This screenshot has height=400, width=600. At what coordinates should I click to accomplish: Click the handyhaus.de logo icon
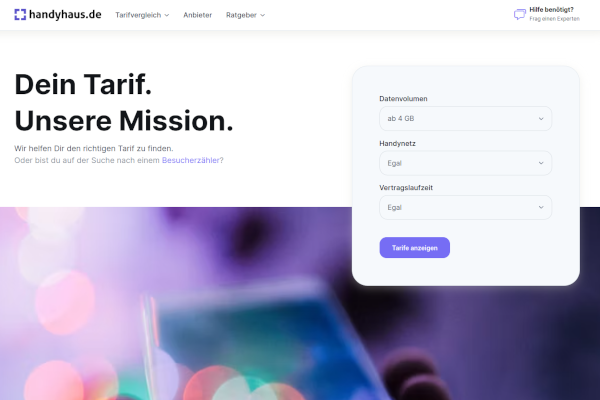coord(20,15)
